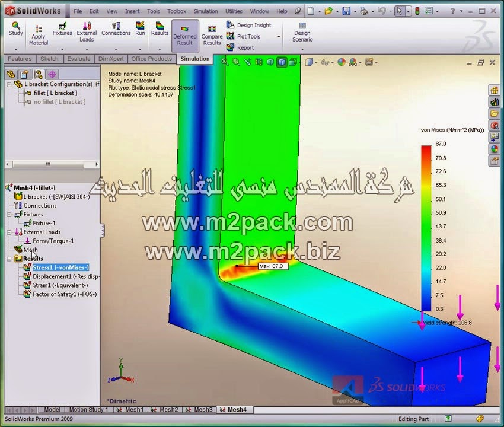
Task: Collapse L bracket Configuration(s) node
Action: click(9, 85)
